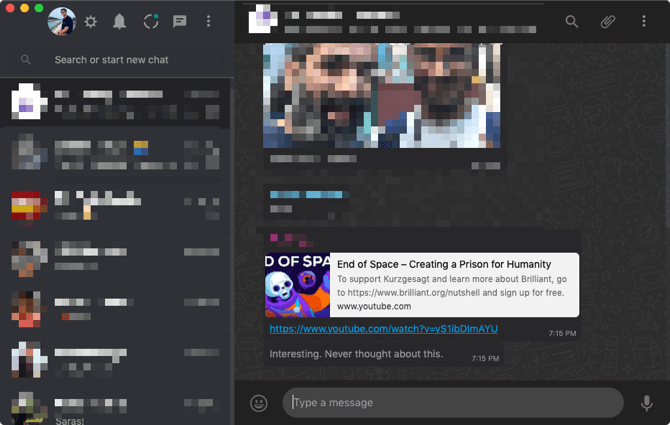
Task: Select the first chat in the list
Action: tap(116, 102)
